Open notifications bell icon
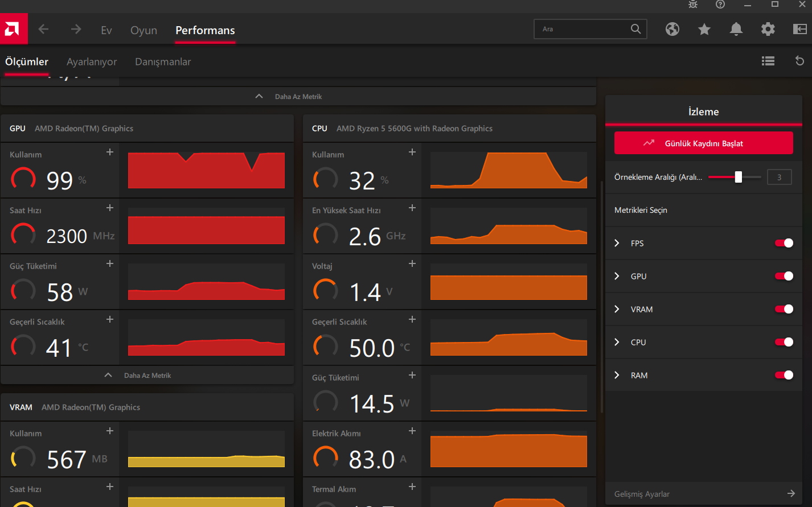Screen dimensions: 812x507 (x=736, y=29)
